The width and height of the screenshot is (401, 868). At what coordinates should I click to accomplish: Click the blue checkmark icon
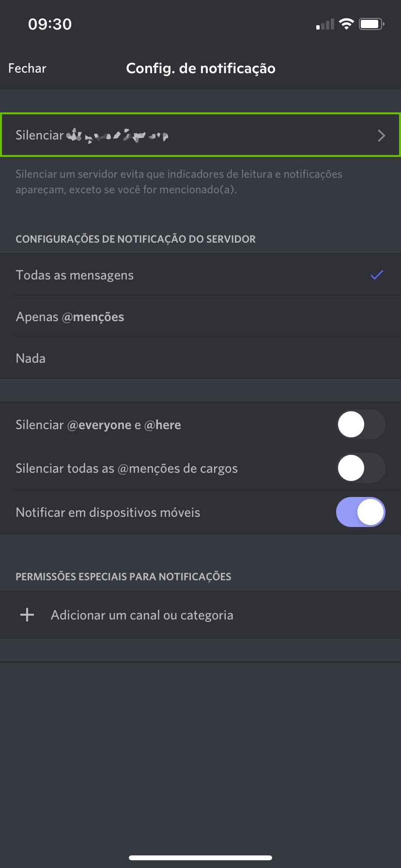tap(377, 275)
